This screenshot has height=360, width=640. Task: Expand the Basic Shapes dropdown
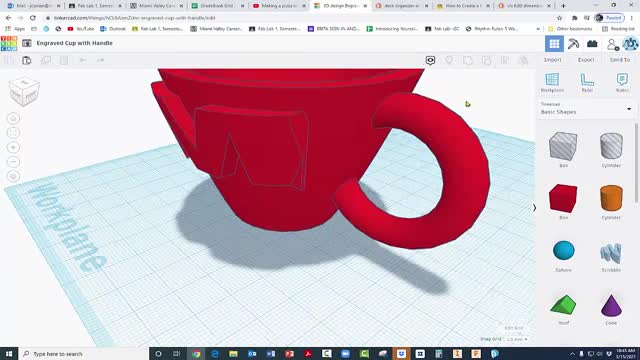pyautogui.click(x=586, y=109)
